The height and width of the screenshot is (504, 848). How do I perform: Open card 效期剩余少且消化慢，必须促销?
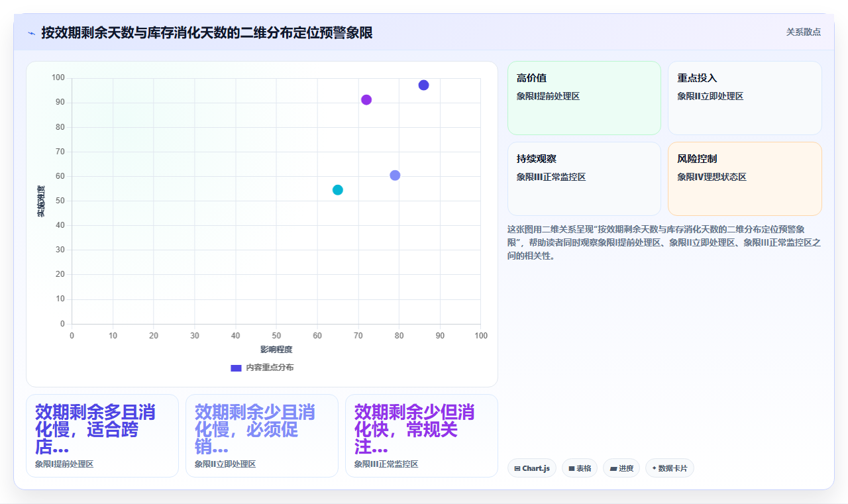(x=262, y=436)
